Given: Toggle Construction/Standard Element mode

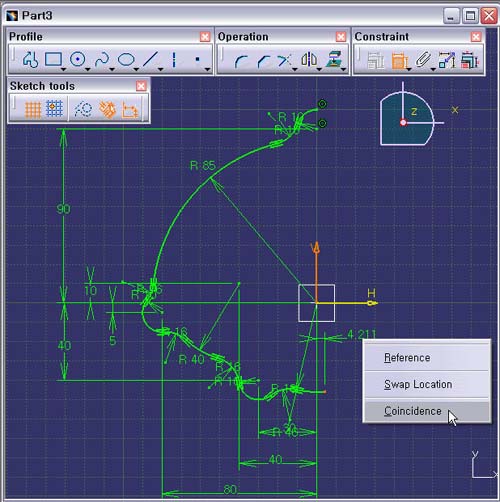Looking at the screenshot, I should point(83,109).
